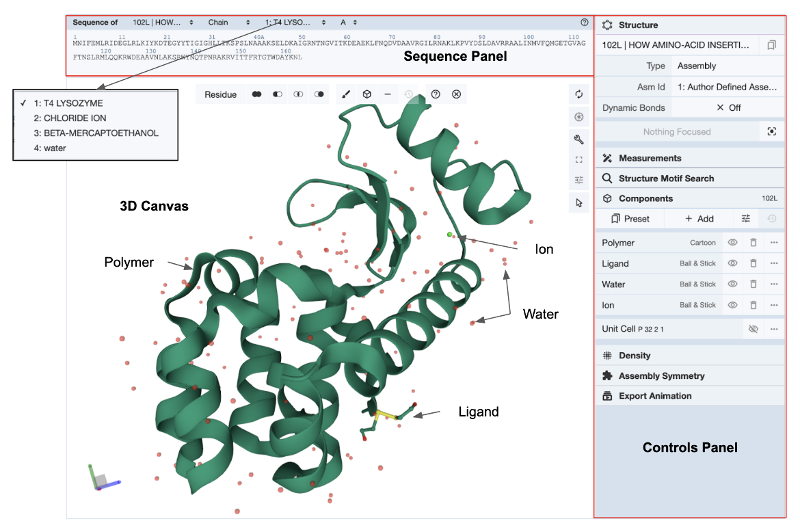Hide the Polymer component with eye icon
Viewport: 800px width, 532px height.
coord(732,243)
